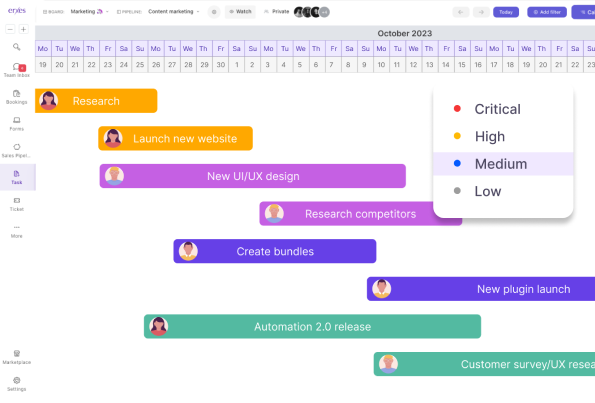The width and height of the screenshot is (595, 403).
Task: Open the Create bundles task
Action: (275, 251)
